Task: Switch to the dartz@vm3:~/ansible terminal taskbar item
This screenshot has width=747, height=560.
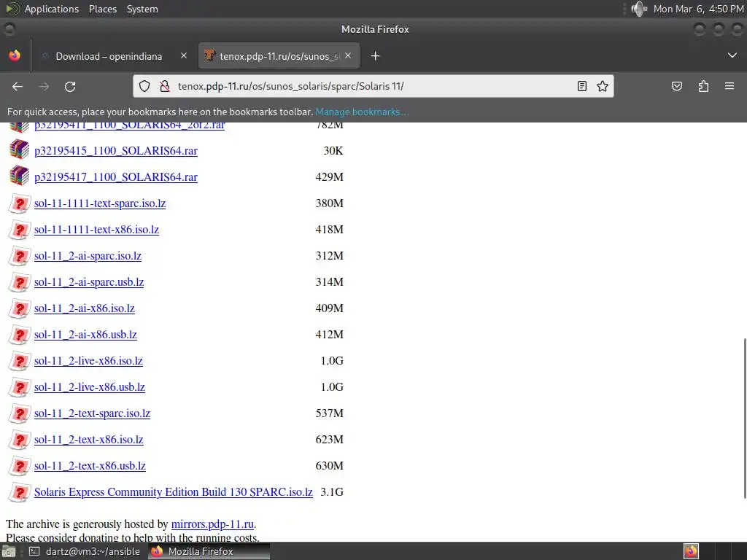Action: (85, 551)
